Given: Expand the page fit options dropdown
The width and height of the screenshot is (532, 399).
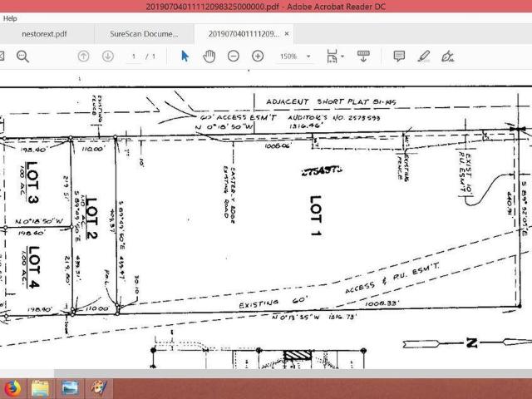Looking at the screenshot, I should click(x=335, y=57).
